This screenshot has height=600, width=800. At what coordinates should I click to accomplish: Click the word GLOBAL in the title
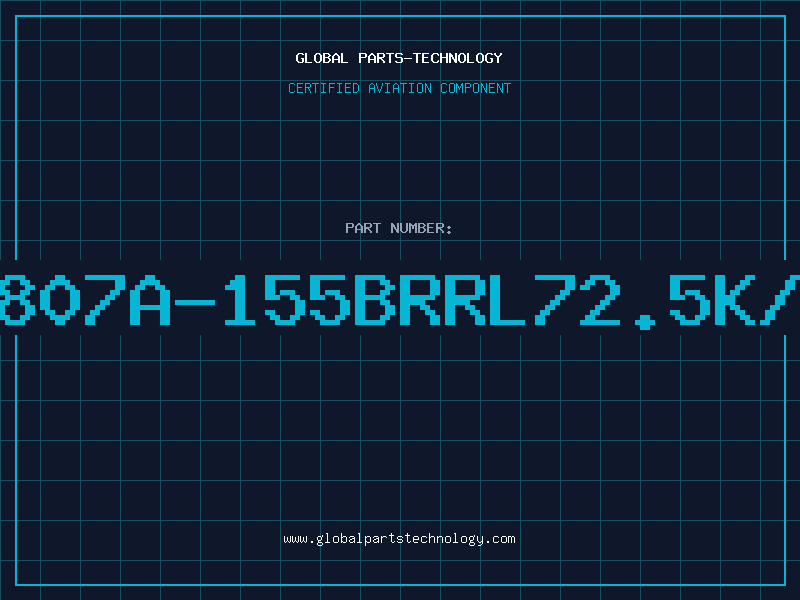[x=322, y=58]
